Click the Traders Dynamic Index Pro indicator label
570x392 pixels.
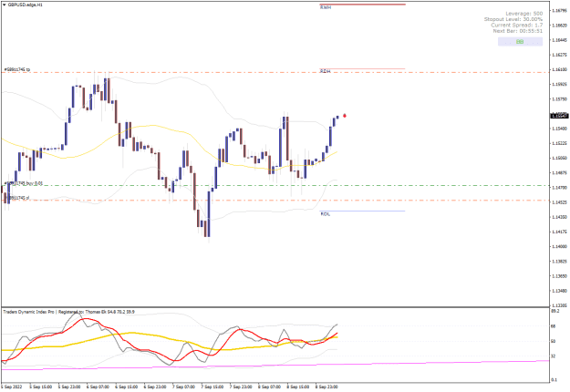[68, 312]
